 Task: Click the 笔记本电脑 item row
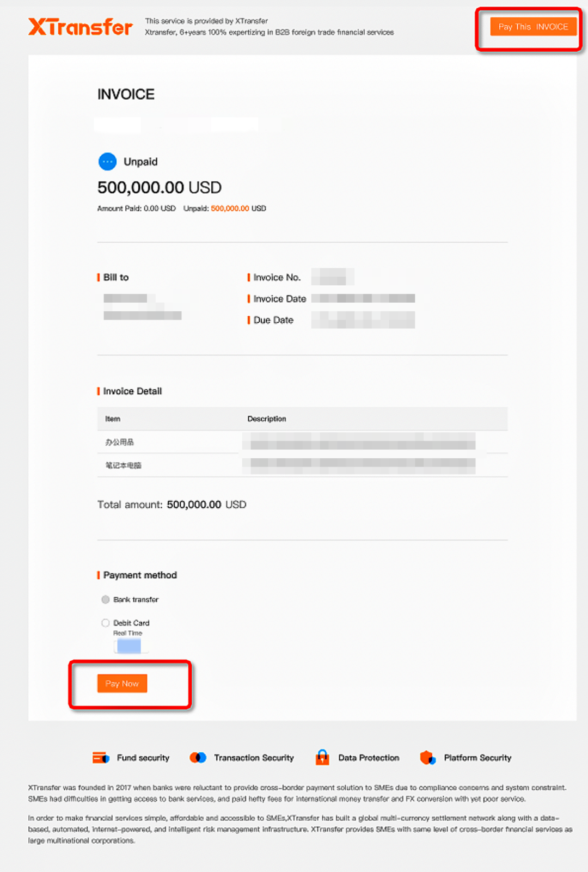[x=302, y=465]
